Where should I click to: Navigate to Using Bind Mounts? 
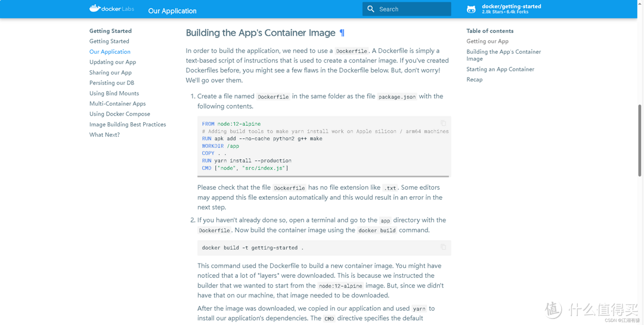tap(114, 94)
